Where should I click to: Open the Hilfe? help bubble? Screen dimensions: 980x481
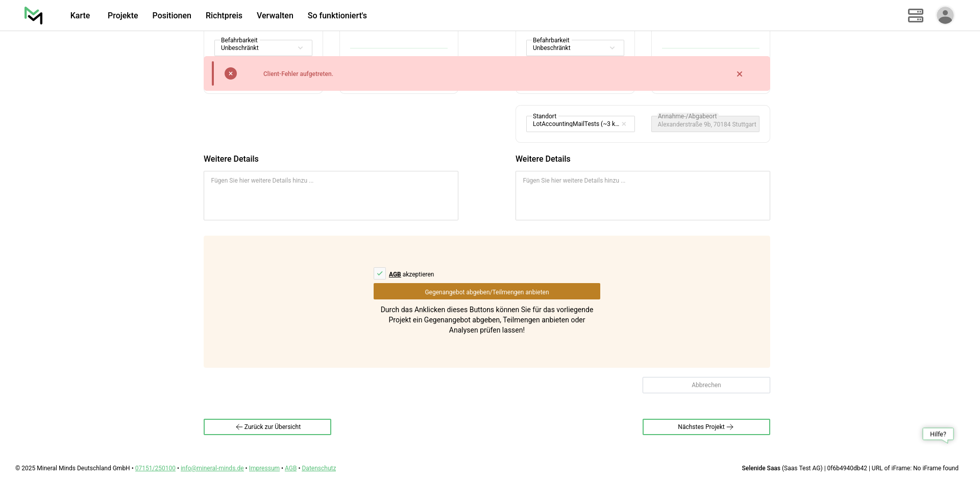pos(938,434)
